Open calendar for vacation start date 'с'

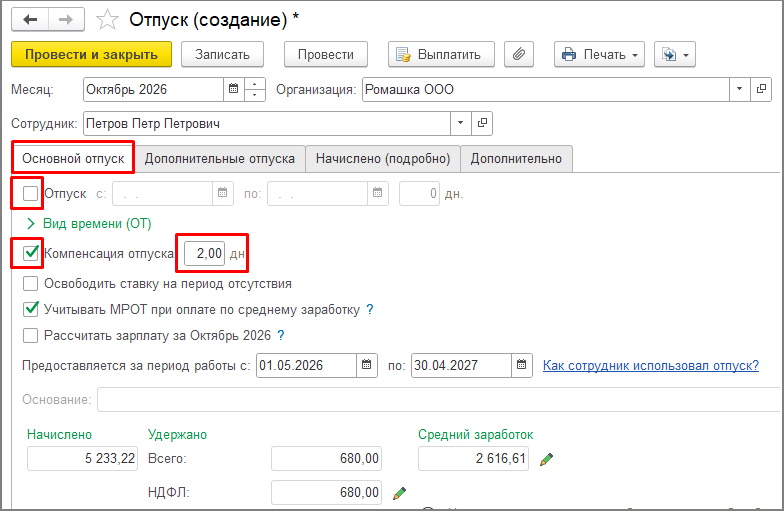pyautogui.click(x=222, y=193)
